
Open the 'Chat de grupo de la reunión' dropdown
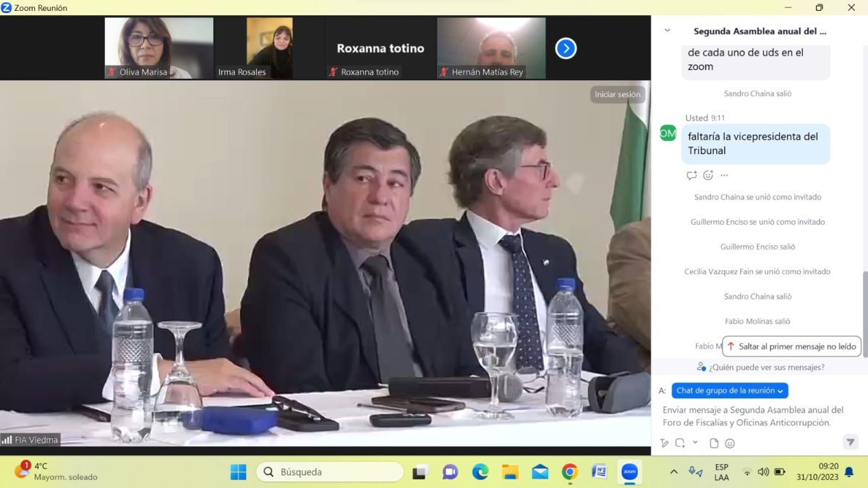[730, 390]
